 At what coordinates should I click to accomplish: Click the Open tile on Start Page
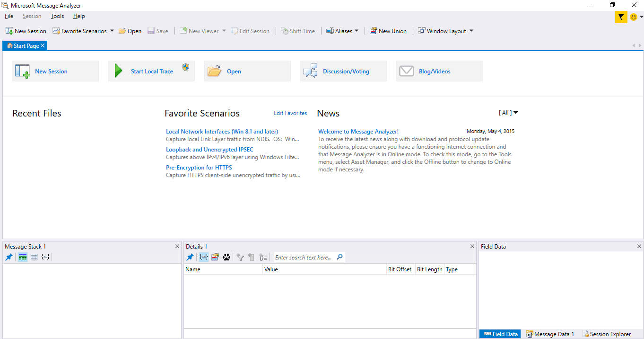tap(247, 71)
